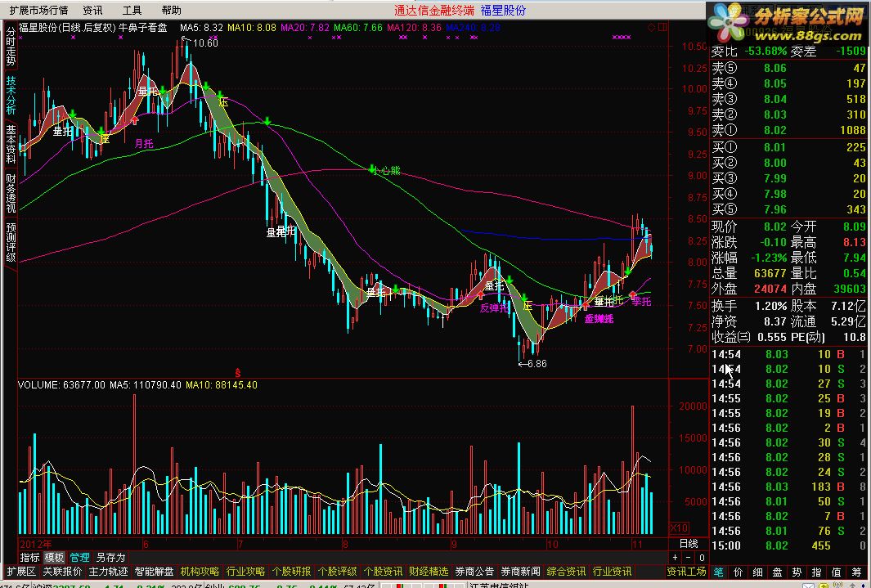Click the 买① 8.01 bid row
The width and height of the screenshot is (871, 588).
[x=788, y=147]
